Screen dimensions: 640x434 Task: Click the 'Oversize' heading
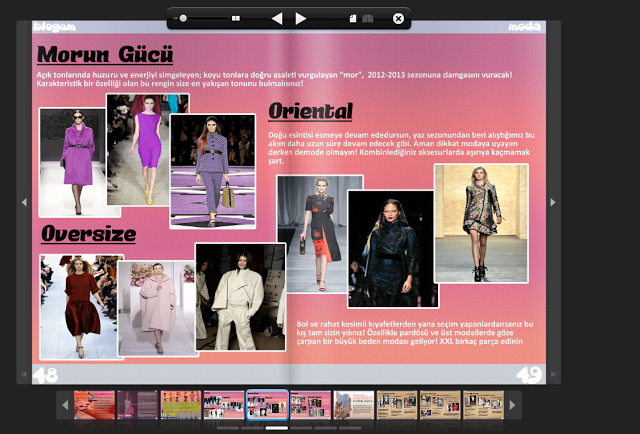click(89, 234)
